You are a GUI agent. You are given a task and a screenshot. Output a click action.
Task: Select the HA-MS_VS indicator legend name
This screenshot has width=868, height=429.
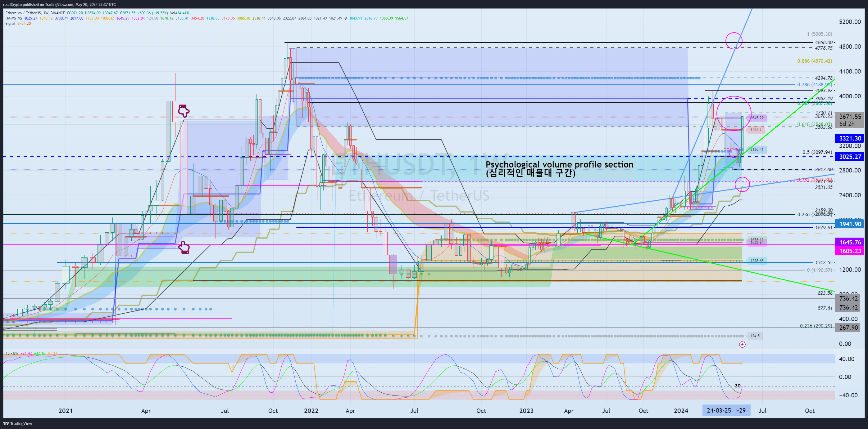click(x=14, y=18)
